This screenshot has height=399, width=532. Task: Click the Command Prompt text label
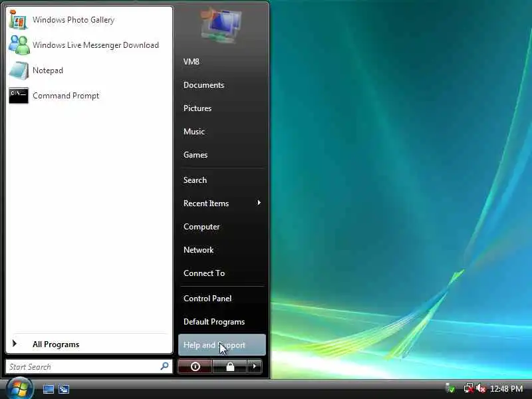click(66, 96)
